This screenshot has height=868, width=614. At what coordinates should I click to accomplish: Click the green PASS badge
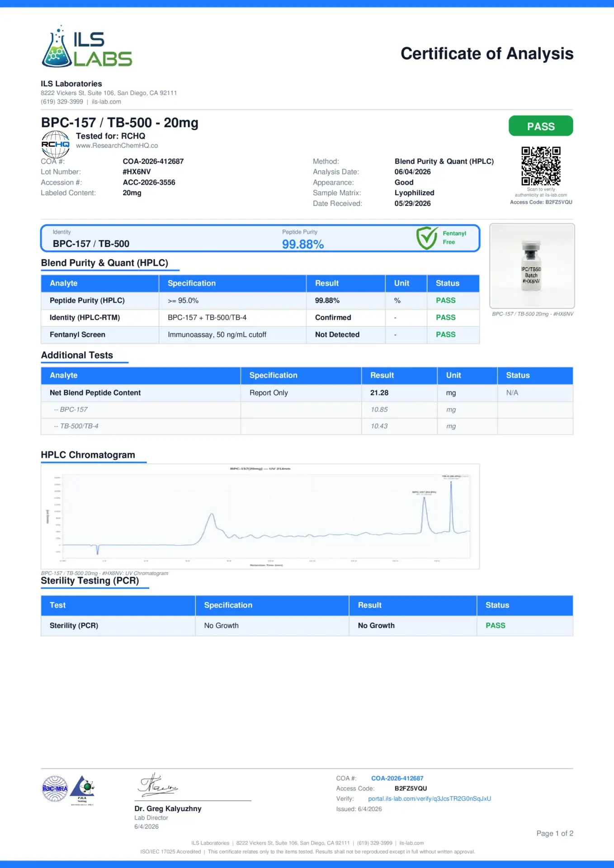[541, 126]
